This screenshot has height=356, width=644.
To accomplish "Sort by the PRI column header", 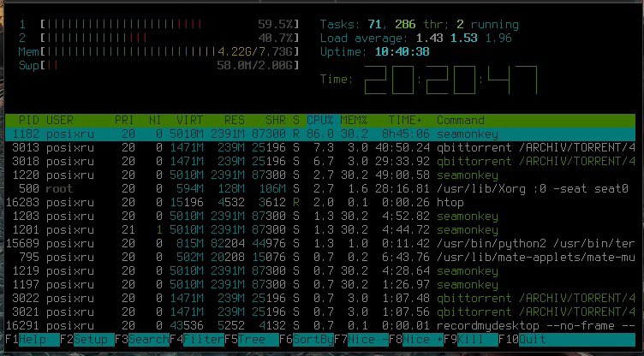I will [x=124, y=121].
